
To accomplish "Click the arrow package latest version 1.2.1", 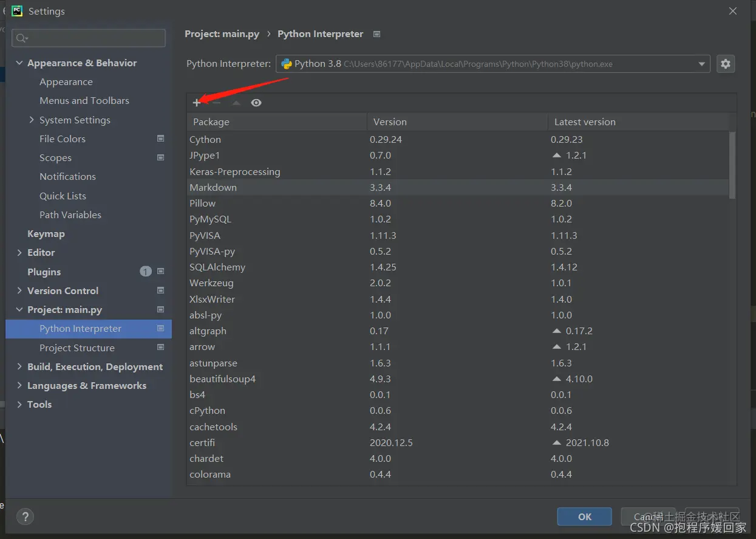I will point(576,346).
